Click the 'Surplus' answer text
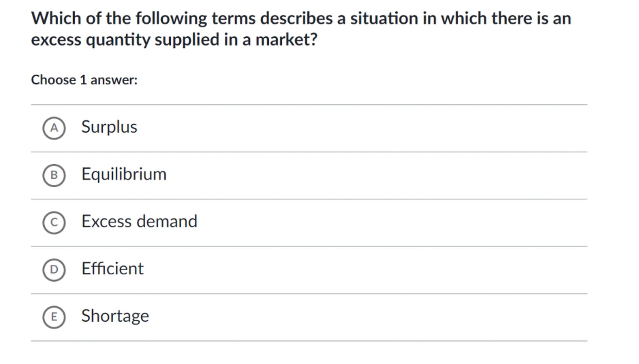639x364 pixels. click(109, 127)
